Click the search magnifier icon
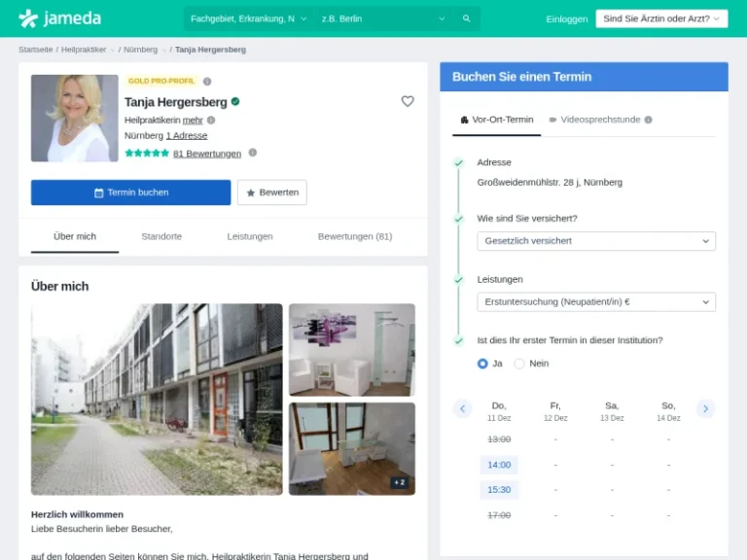Screen dimensions: 747x560 pyautogui.click(x=467, y=18)
